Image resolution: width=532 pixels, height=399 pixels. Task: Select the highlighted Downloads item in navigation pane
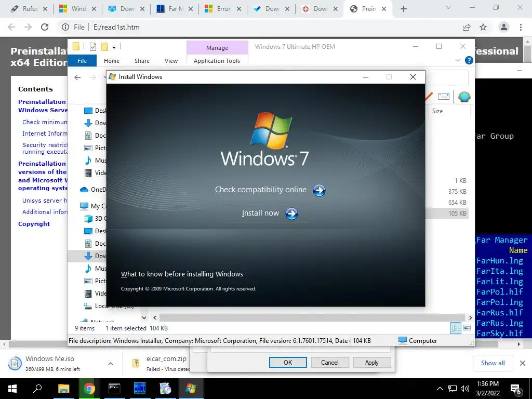(x=87, y=256)
